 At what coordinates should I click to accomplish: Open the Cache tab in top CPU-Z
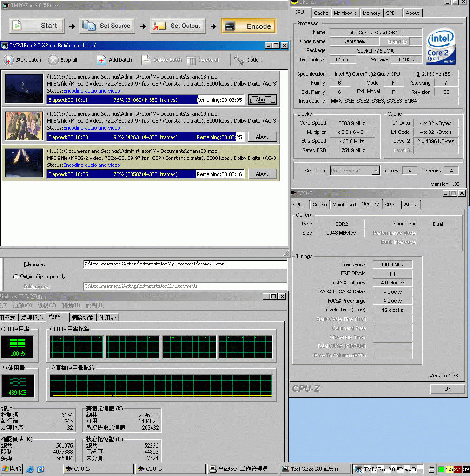point(321,13)
